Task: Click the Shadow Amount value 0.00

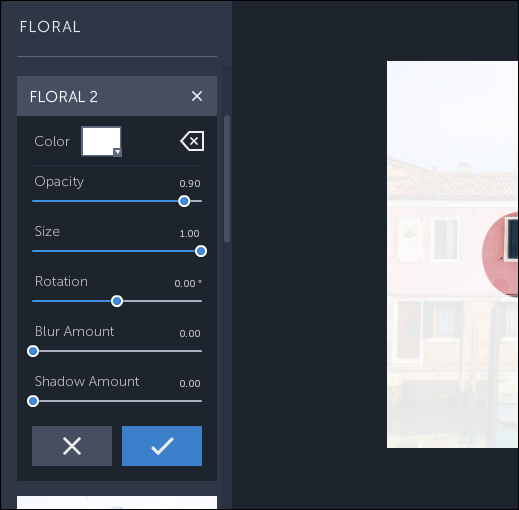Action: tap(190, 384)
